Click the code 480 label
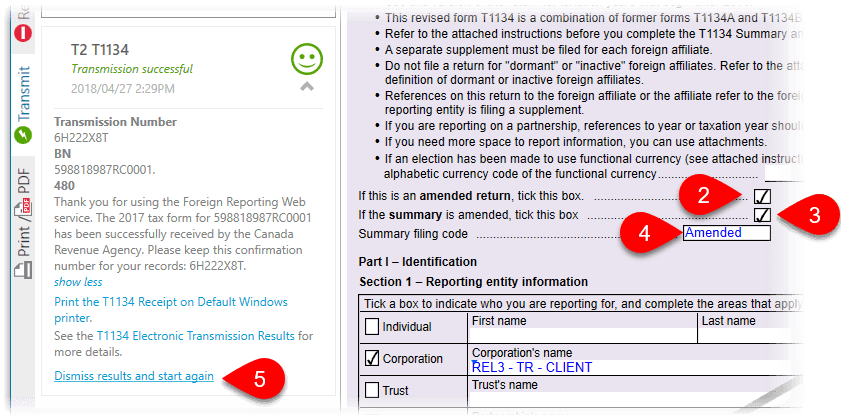The height and width of the screenshot is (420, 841). tap(64, 186)
